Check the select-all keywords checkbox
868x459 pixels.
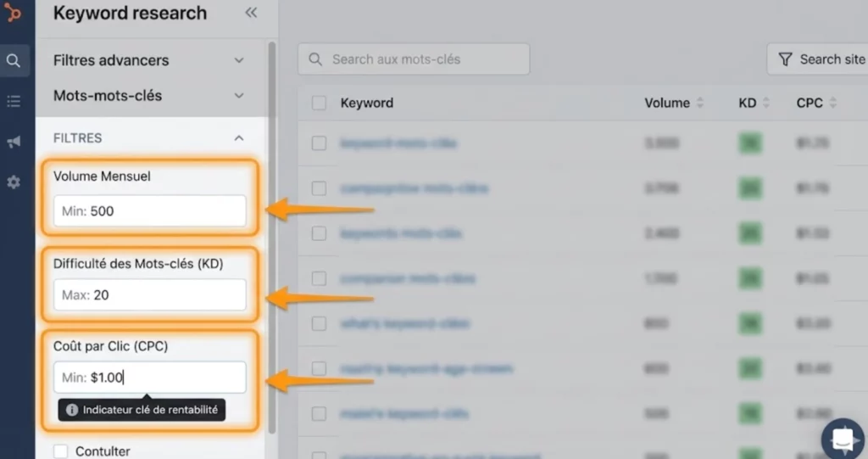[x=319, y=104]
